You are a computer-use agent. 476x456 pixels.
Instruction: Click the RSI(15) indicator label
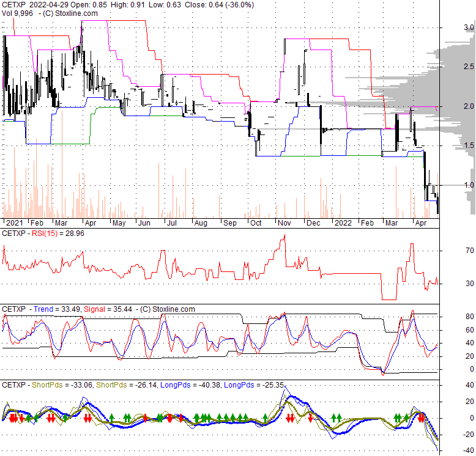(44, 234)
